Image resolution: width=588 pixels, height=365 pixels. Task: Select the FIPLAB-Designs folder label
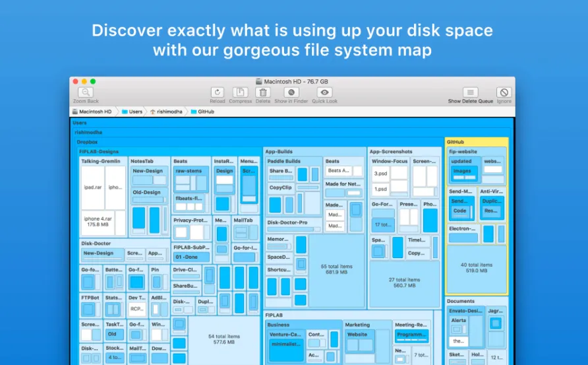[x=99, y=152]
